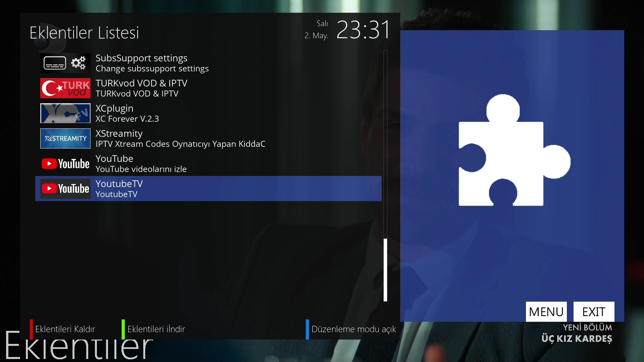The width and height of the screenshot is (644, 362).
Task: Click the '2. May.' date text
Action: tap(316, 36)
